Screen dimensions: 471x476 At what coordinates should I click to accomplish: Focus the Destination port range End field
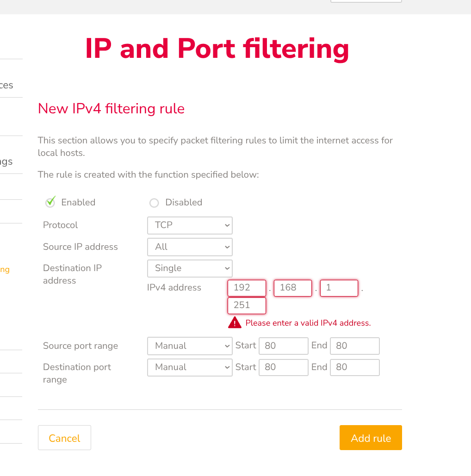click(x=354, y=367)
